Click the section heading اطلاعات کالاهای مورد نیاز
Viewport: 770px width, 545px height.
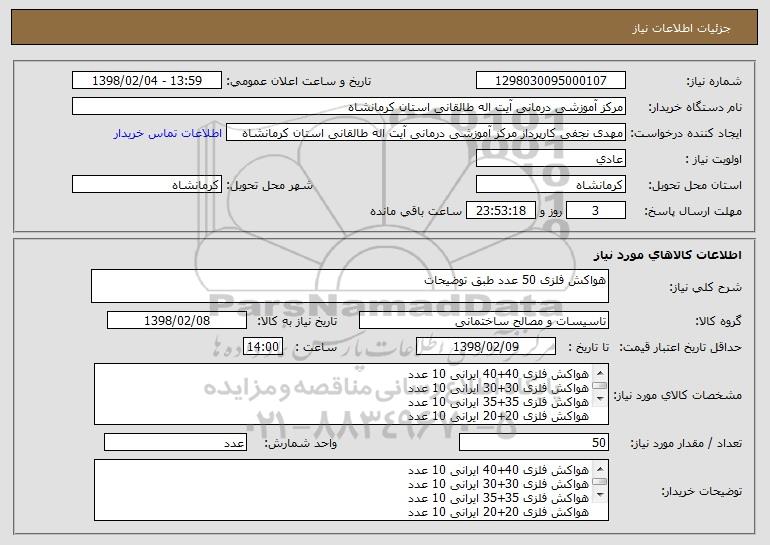tap(667, 255)
